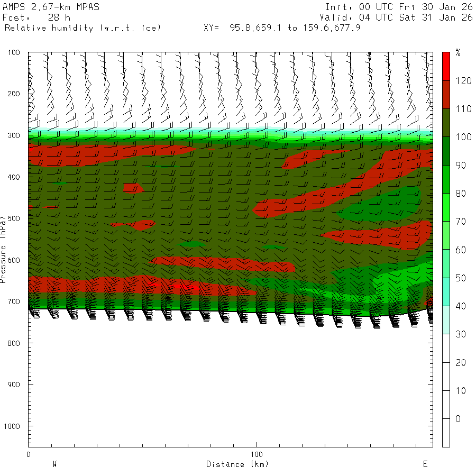This screenshot has height=476, width=476.
Task: Click the green 80-90 colorbar swatch
Action: [x=446, y=179]
